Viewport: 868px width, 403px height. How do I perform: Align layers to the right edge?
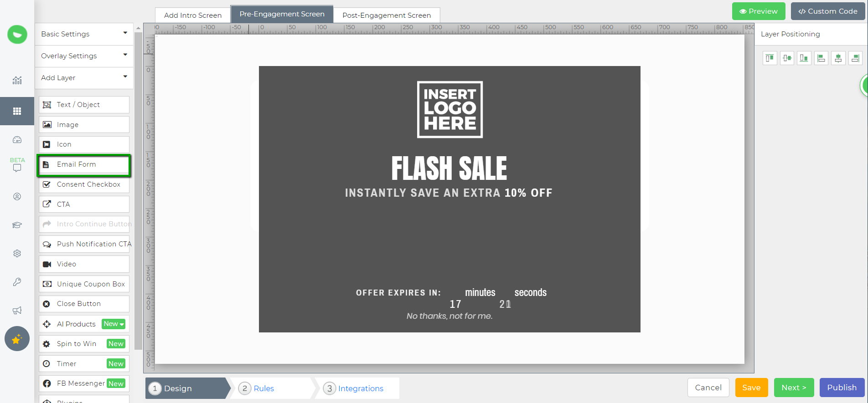click(x=855, y=58)
